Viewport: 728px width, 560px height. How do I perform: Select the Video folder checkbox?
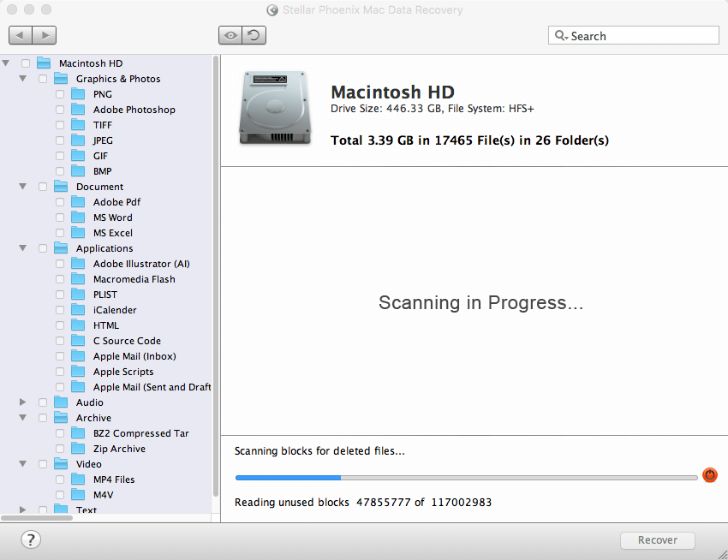(x=43, y=464)
